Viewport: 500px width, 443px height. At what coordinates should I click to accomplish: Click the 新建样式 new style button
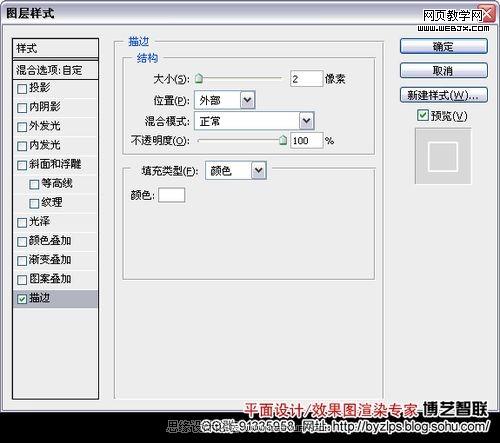point(444,95)
